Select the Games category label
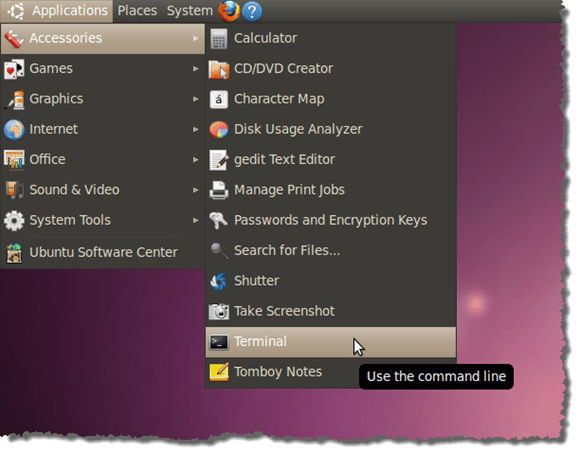The image size is (580, 454). coord(51,69)
